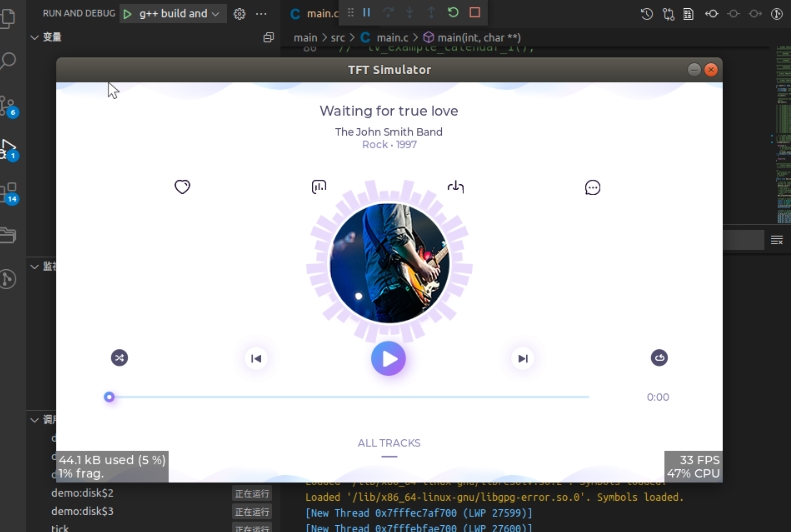Click the download icon in the simulator
Image resolution: width=791 pixels, height=532 pixels.
pyautogui.click(x=456, y=187)
